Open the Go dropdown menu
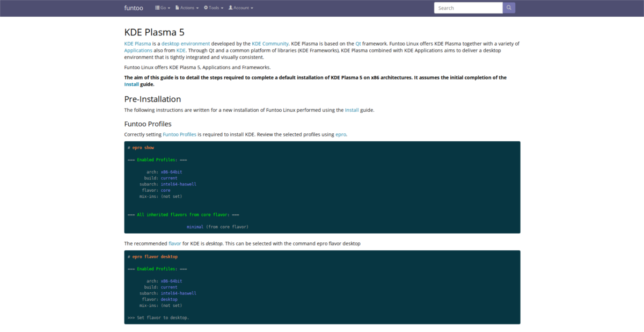This screenshot has width=644, height=332. click(162, 8)
